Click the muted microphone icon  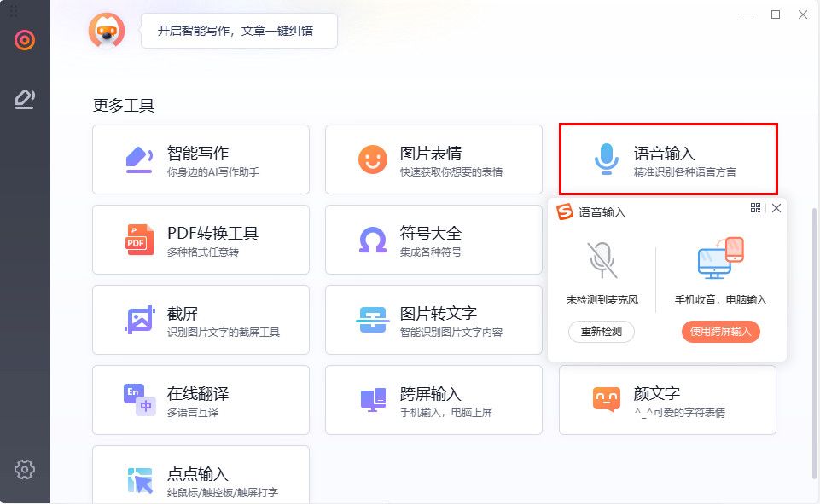pyautogui.click(x=602, y=260)
